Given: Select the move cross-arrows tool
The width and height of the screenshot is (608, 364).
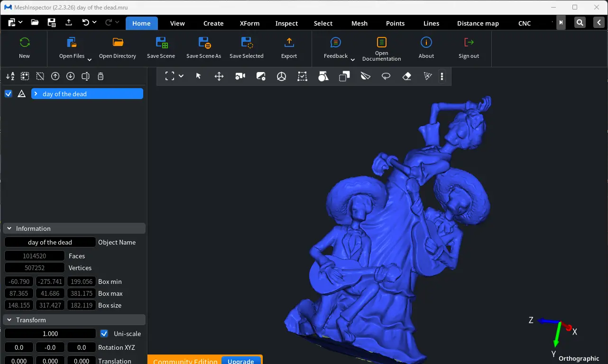Looking at the screenshot, I should click(x=219, y=76).
